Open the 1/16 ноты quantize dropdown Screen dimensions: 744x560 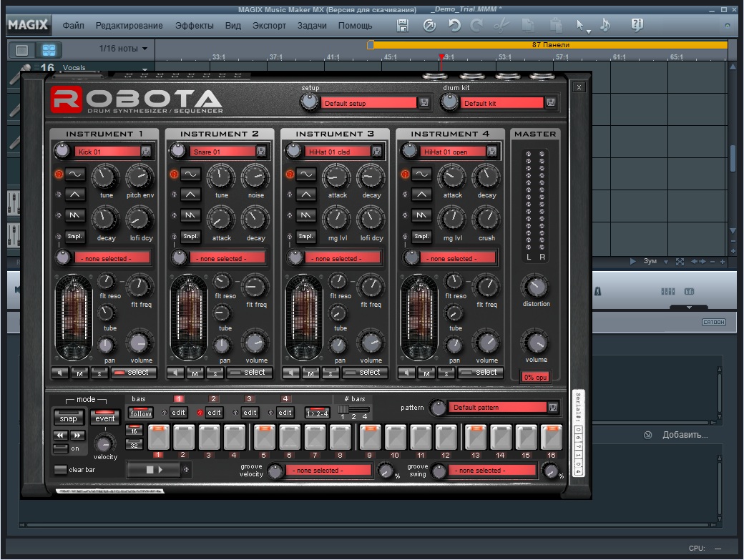(123, 49)
